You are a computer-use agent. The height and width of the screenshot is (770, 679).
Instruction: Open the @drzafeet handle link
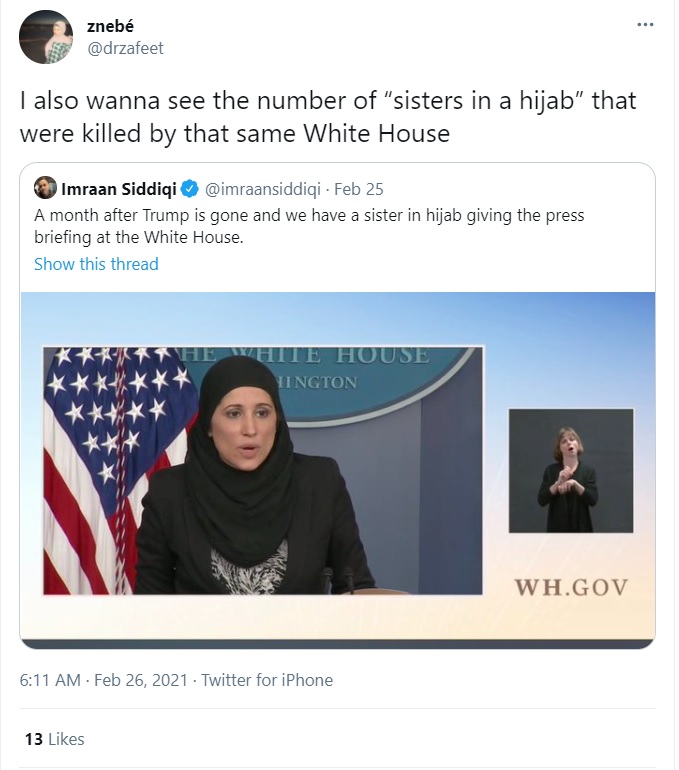pyautogui.click(x=125, y=48)
